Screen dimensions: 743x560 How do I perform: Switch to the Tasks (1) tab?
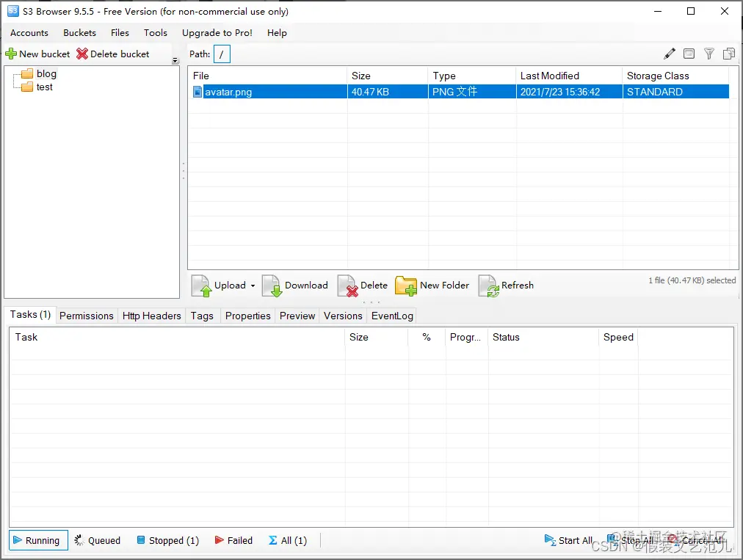30,315
